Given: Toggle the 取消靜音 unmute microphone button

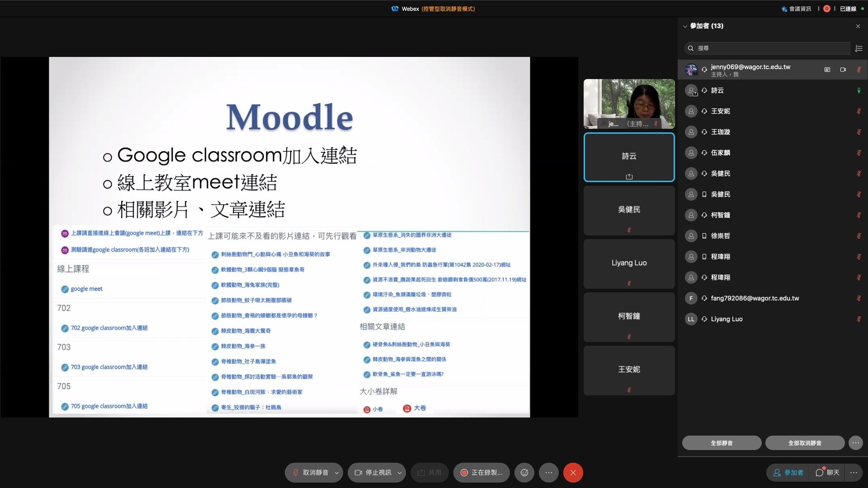Looking at the screenshot, I should pyautogui.click(x=310, y=473).
